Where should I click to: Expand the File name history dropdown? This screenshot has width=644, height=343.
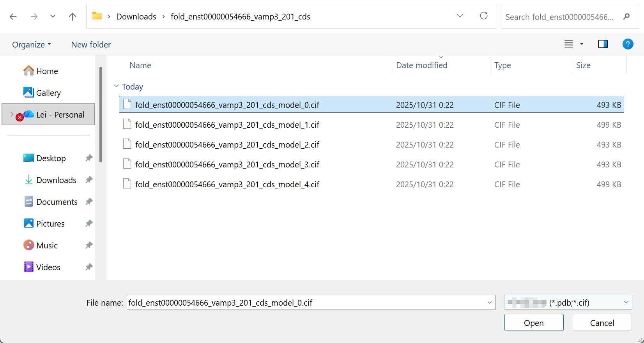point(490,303)
